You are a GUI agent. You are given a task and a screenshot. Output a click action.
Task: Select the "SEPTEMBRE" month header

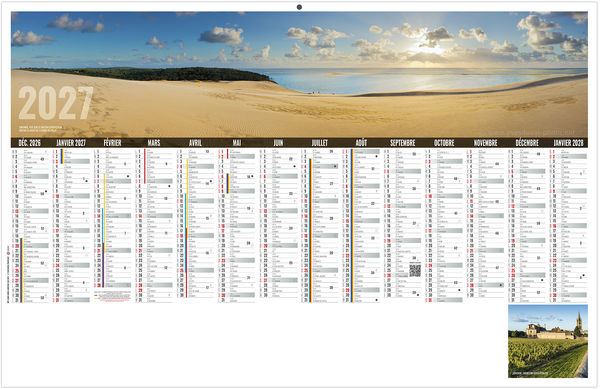tap(403, 143)
